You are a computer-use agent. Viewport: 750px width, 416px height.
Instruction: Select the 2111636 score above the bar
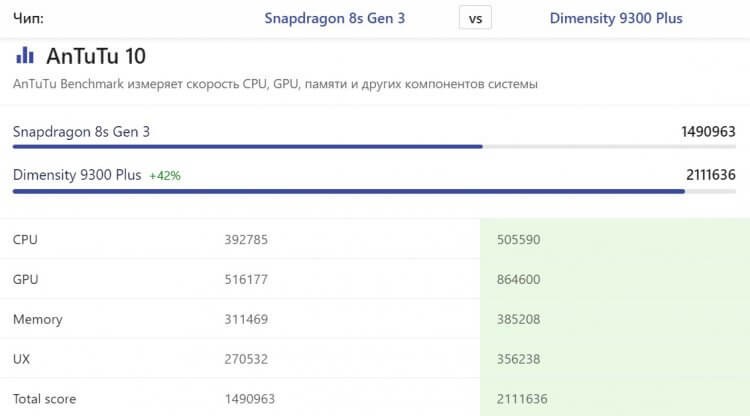point(711,175)
